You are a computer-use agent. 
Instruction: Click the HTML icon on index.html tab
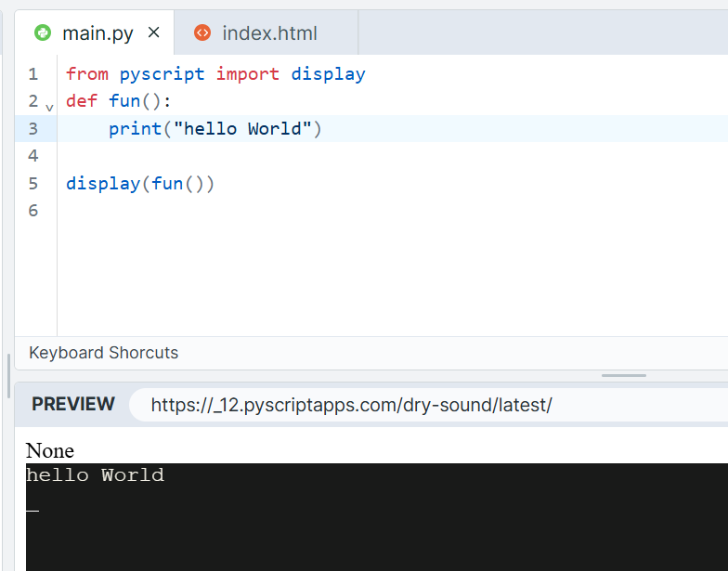point(202,33)
